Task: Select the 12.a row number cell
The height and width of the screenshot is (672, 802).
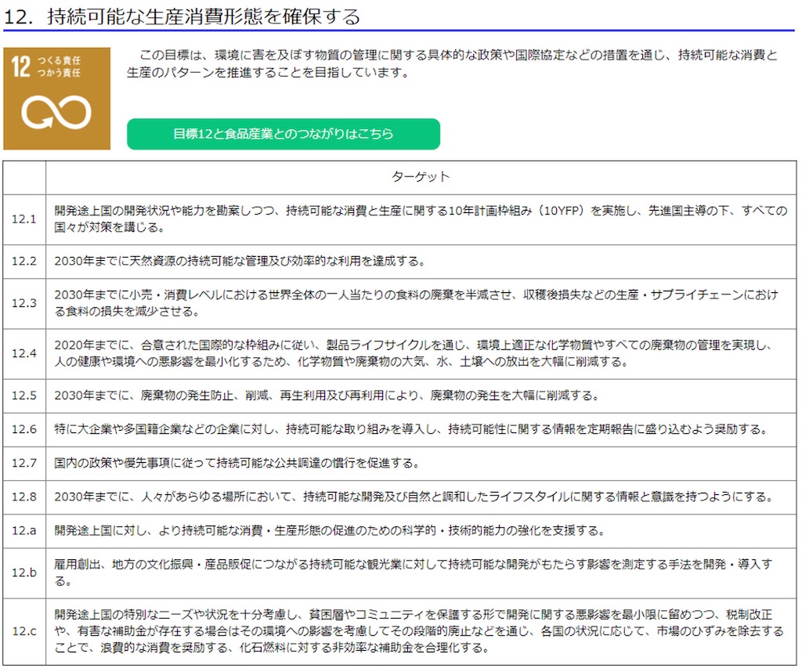Action: click(x=24, y=530)
